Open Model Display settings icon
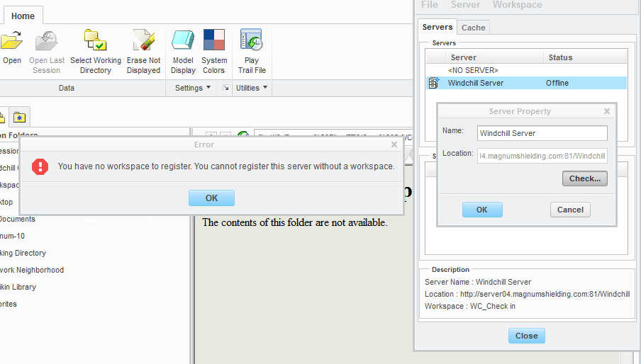 (x=183, y=40)
